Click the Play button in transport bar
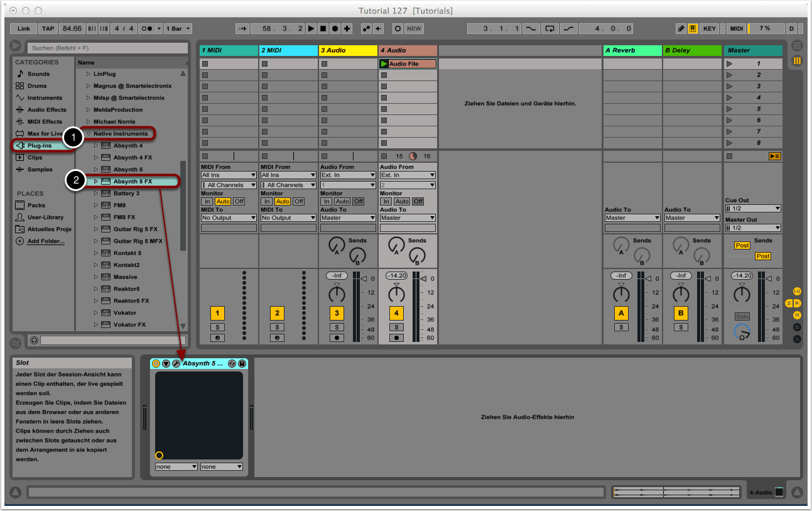 tap(311, 29)
